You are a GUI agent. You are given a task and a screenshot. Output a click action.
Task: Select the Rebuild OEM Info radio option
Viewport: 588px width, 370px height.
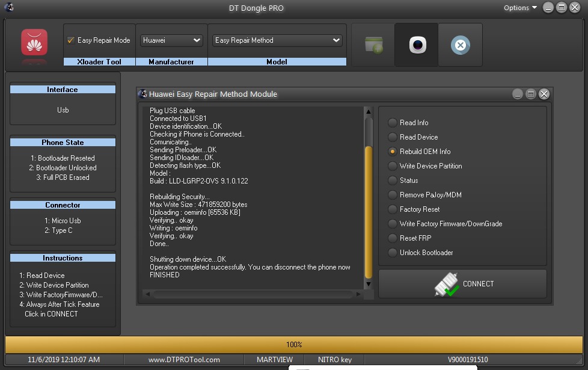(392, 152)
